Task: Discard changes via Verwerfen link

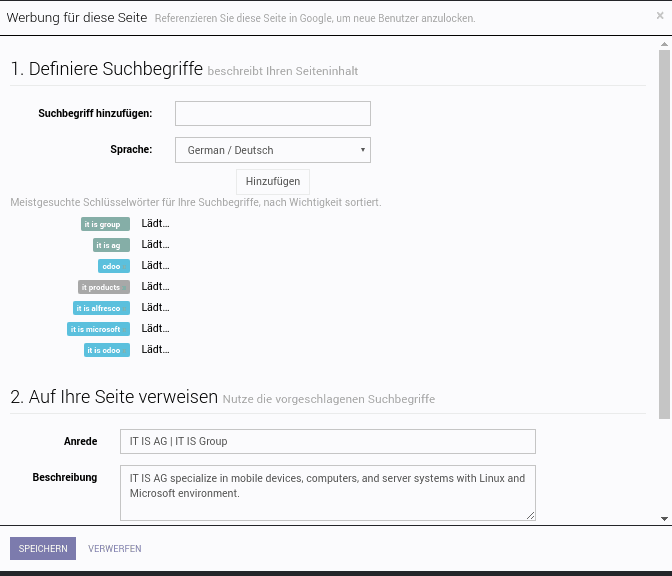Action: pyautogui.click(x=114, y=549)
